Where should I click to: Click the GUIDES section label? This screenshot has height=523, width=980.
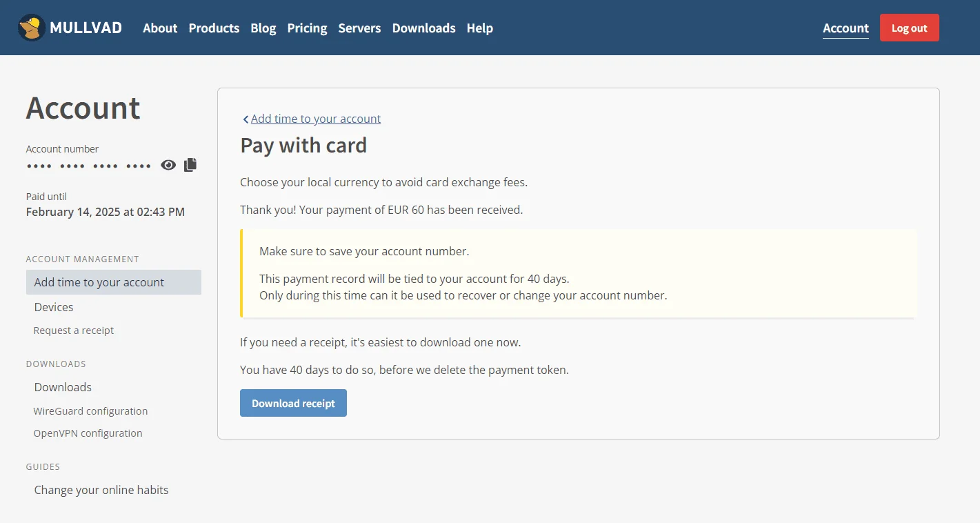tap(43, 467)
